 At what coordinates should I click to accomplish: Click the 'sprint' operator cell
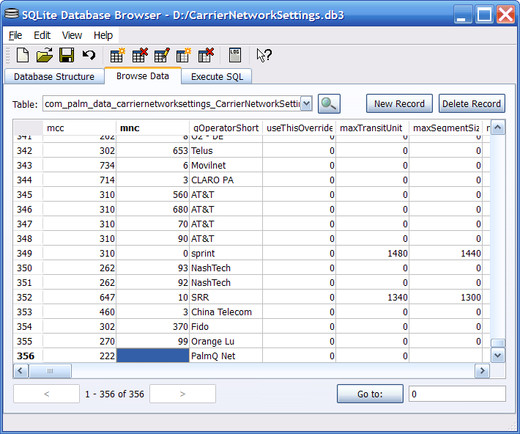[x=226, y=253]
